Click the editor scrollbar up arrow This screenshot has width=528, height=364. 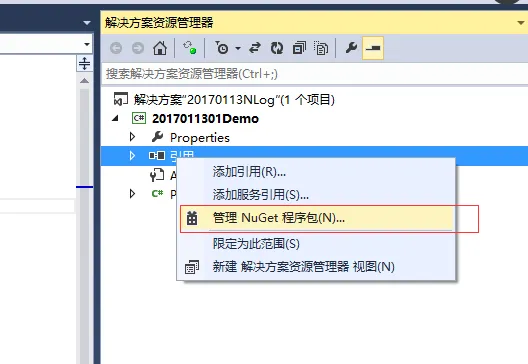pyautogui.click(x=85, y=81)
